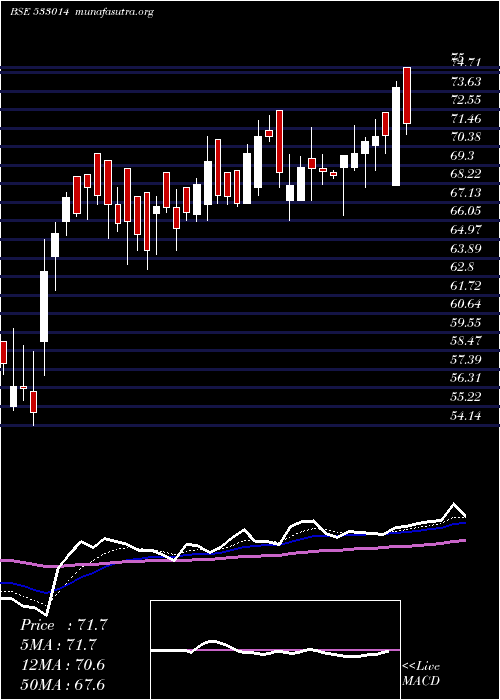The width and height of the screenshot is (500, 700).
Task: Click the 60.64 price axis label
Action: click(466, 304)
